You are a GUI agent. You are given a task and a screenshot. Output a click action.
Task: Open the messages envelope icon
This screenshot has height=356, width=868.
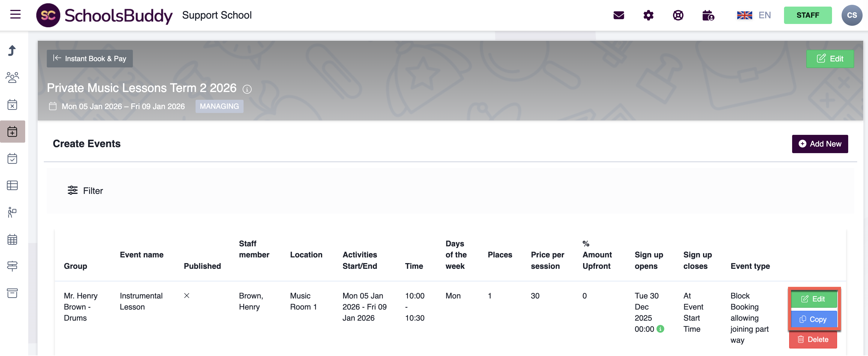pos(618,15)
